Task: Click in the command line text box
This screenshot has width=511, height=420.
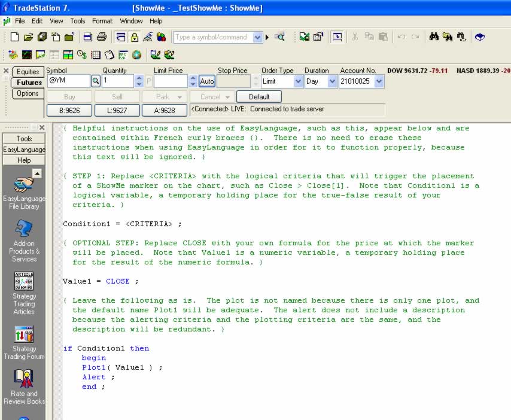Action: pos(214,37)
